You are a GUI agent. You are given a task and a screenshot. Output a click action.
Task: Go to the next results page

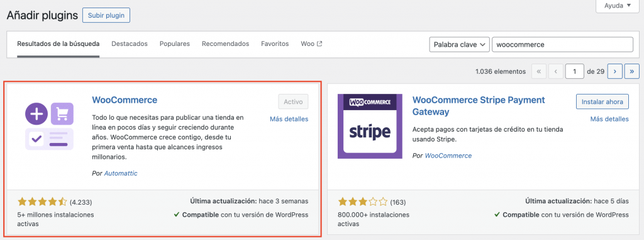[614, 71]
